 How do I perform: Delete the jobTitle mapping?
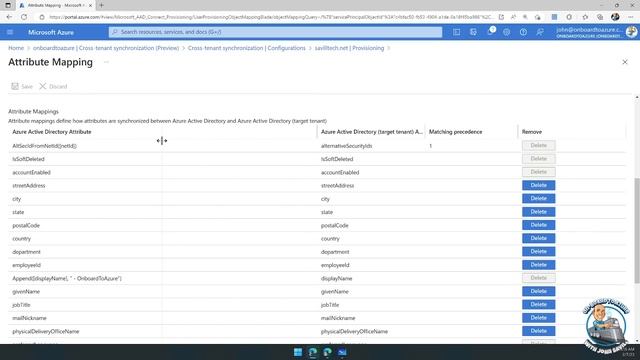coord(538,304)
